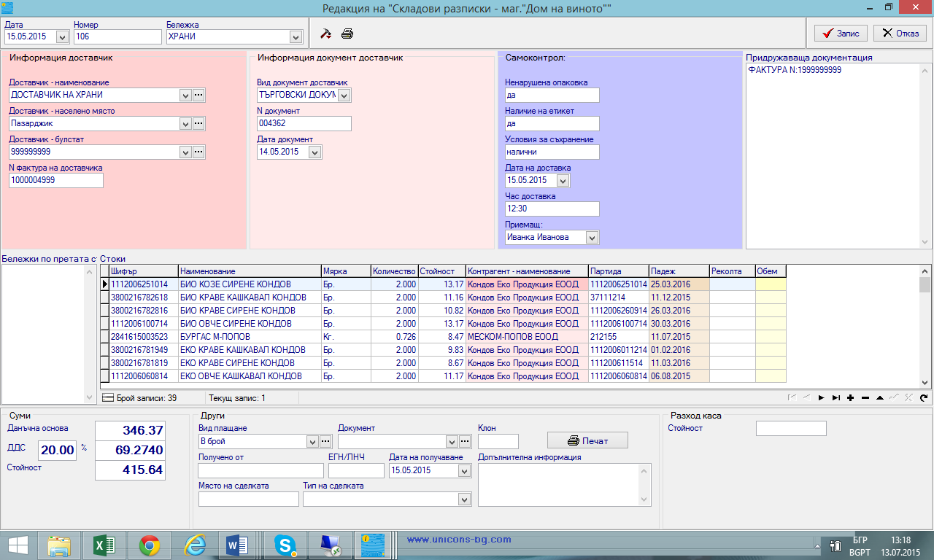Add new record with plus icon
Image resolution: width=934 pixels, height=560 pixels.
coord(851,398)
